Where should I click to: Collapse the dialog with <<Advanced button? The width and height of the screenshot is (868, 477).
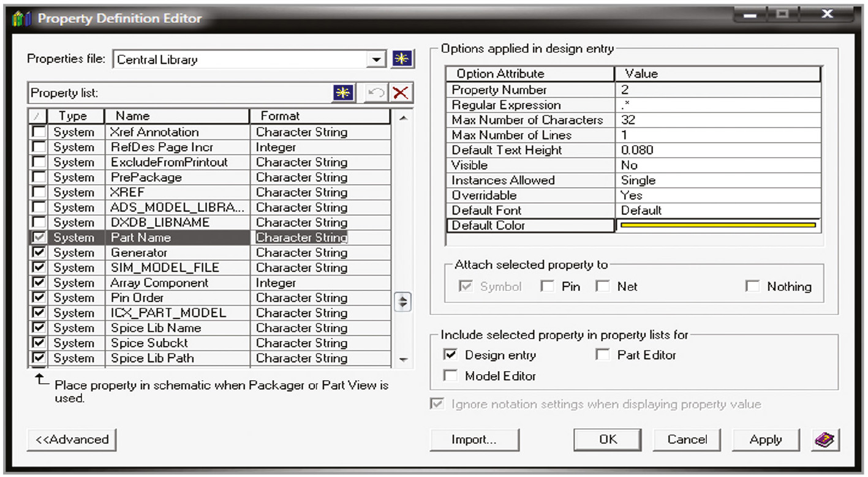tap(72, 440)
